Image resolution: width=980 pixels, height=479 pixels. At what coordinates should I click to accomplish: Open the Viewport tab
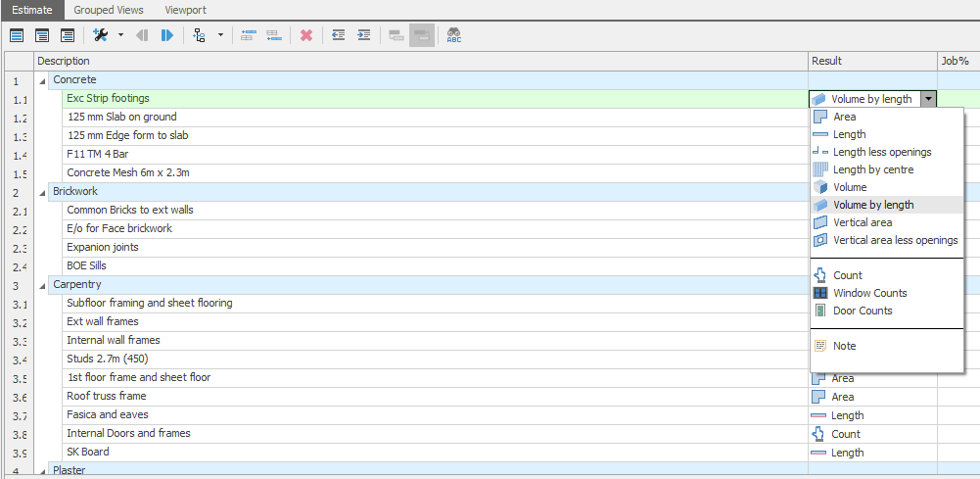185,10
